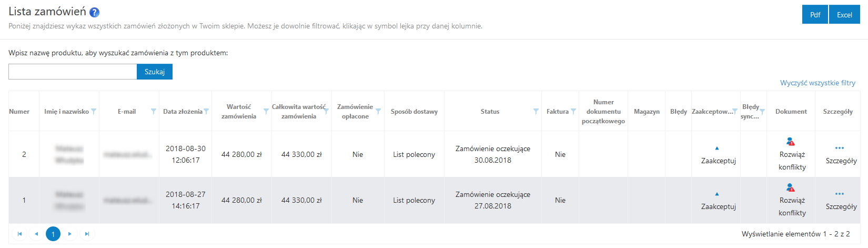This screenshot has height=248, width=868.
Task: Clear all filters via Wyczyść wszystkie filtry
Action: tap(817, 83)
